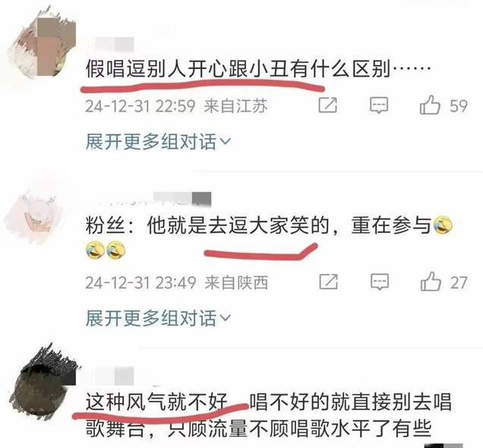Open the blurred username of the first commenter
Viewport: 483px width, 448px height.
click(114, 44)
